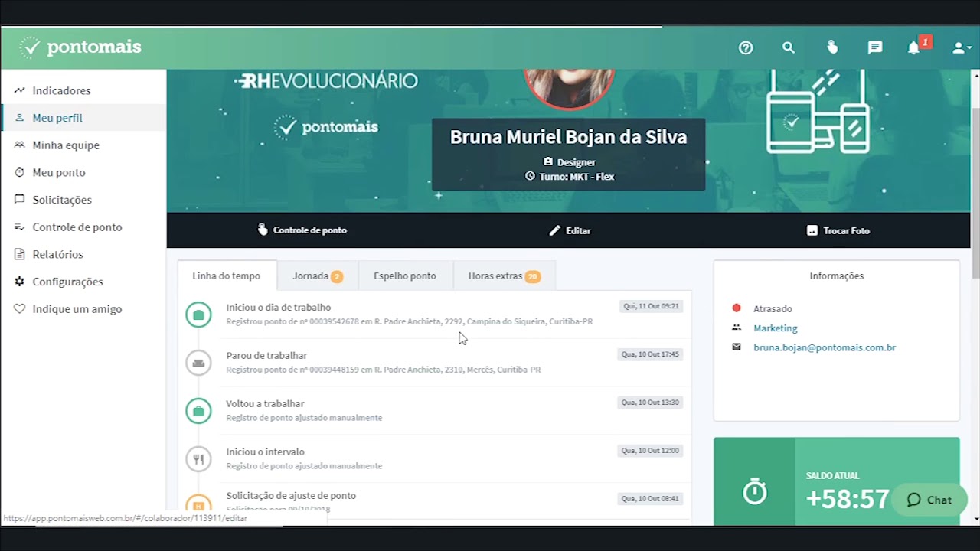Image resolution: width=980 pixels, height=551 pixels.
Task: Switch to Espelho ponto tab
Action: (x=405, y=275)
